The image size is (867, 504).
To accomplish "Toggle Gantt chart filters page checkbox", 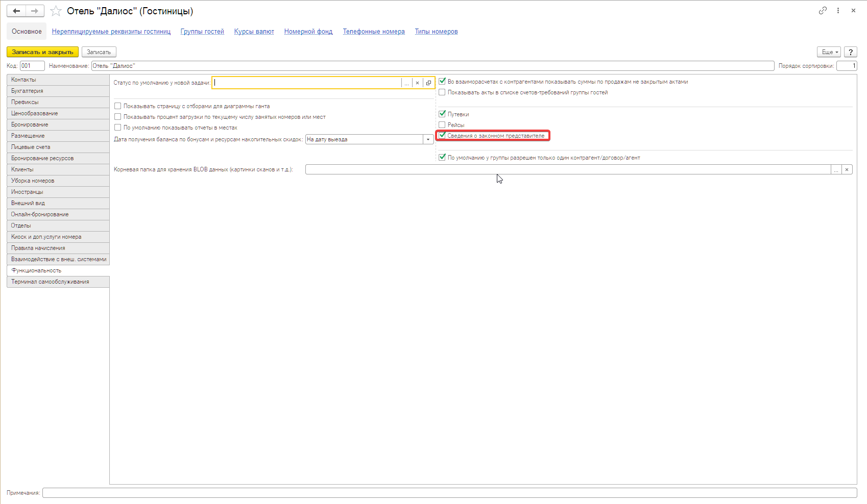I will click(118, 106).
